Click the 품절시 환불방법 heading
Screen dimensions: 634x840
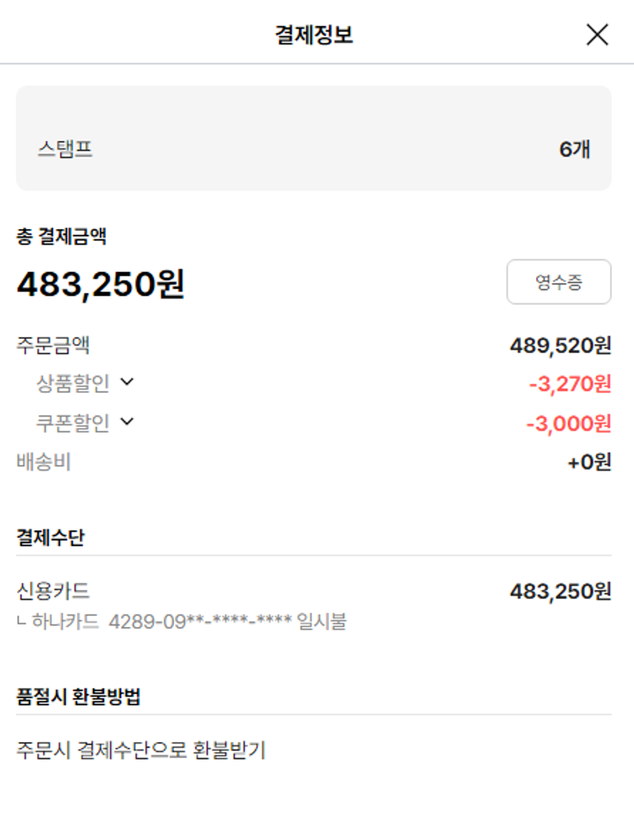tap(79, 697)
